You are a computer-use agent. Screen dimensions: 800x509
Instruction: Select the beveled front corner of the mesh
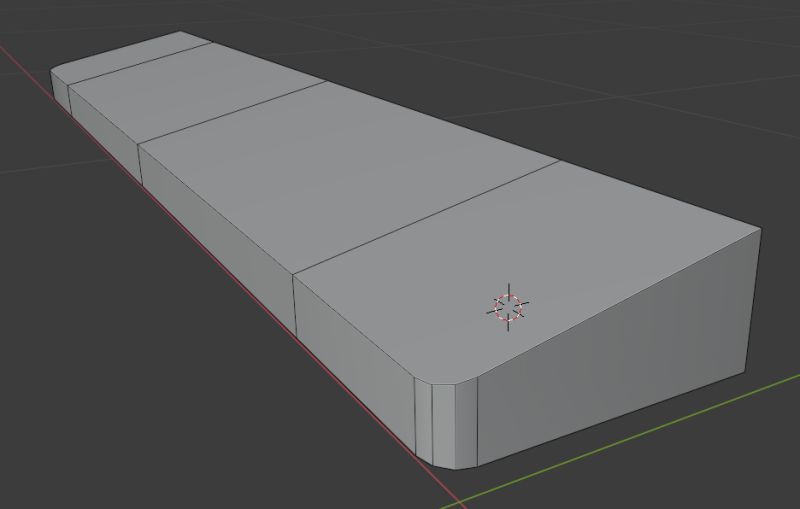[x=445, y=423]
